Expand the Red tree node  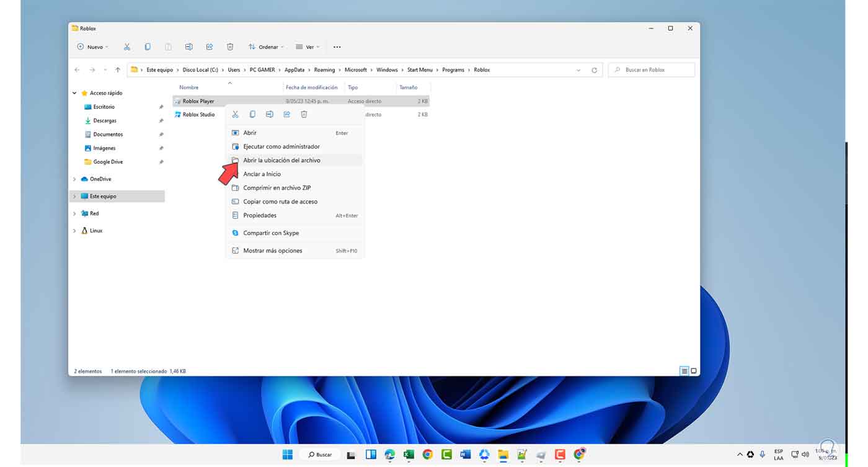74,213
